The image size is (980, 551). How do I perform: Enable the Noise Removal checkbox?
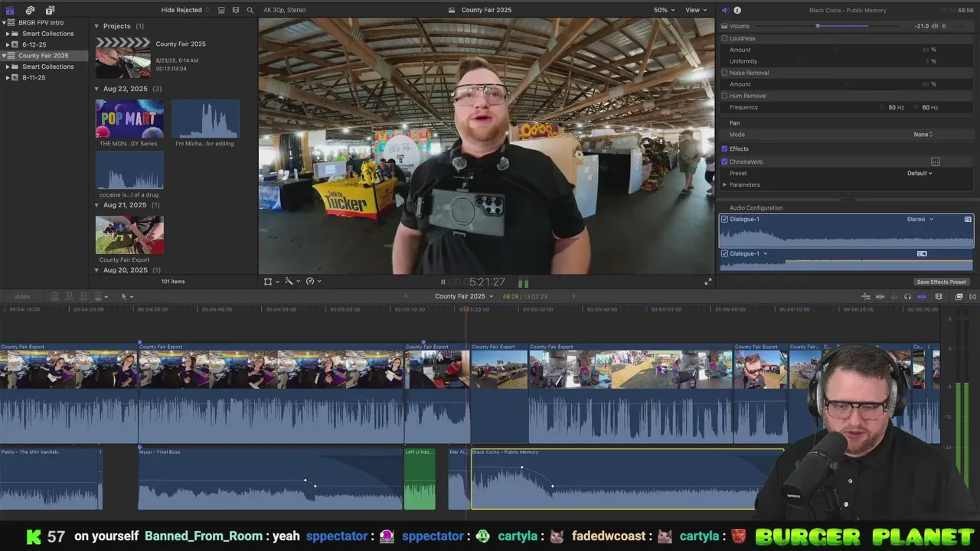point(725,73)
